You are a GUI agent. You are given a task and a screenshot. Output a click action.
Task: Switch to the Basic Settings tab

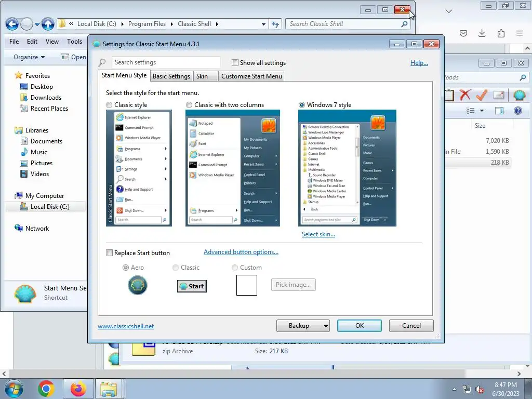171,76
